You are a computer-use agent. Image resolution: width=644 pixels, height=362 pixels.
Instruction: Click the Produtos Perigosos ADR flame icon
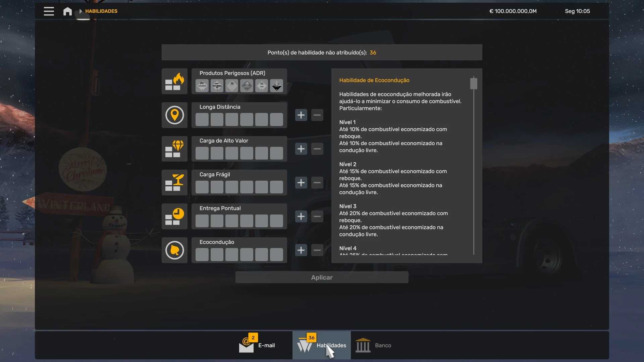(x=174, y=81)
